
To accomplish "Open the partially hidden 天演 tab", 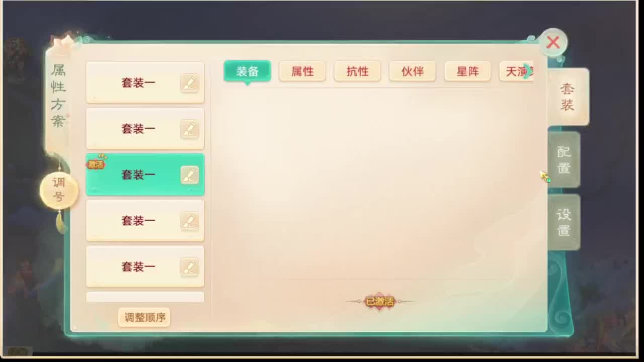I will click(516, 71).
